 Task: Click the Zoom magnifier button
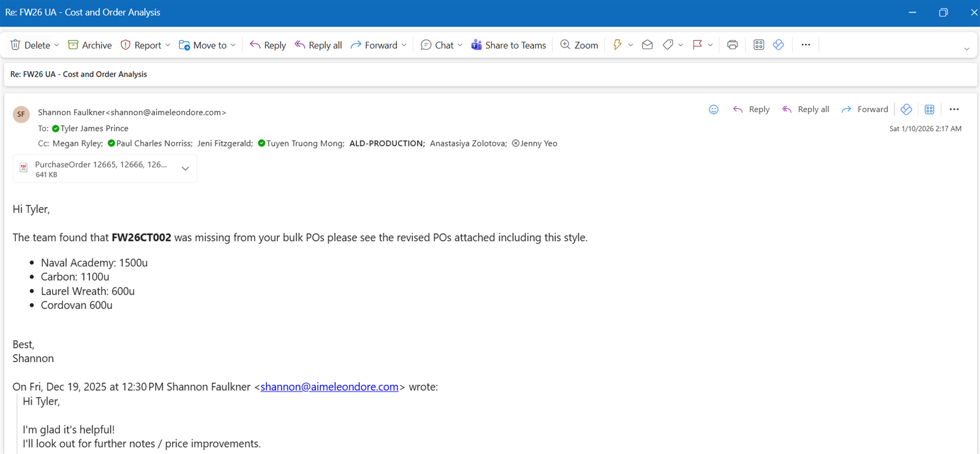point(579,45)
